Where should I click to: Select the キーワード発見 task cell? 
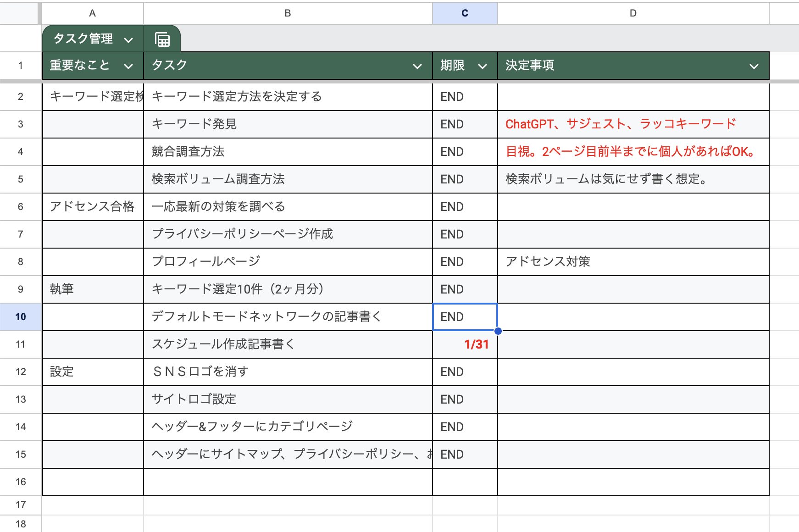click(288, 124)
